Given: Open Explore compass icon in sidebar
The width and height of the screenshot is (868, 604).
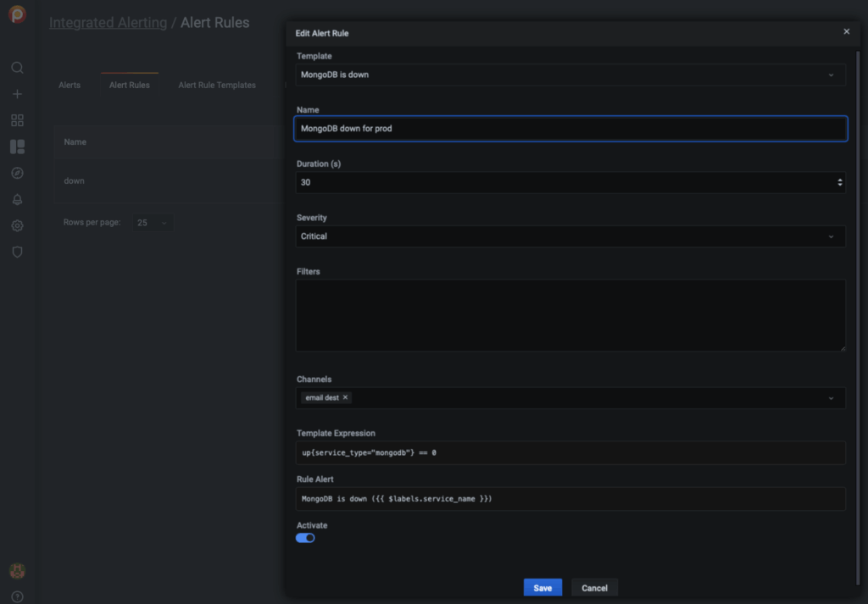Looking at the screenshot, I should point(17,173).
